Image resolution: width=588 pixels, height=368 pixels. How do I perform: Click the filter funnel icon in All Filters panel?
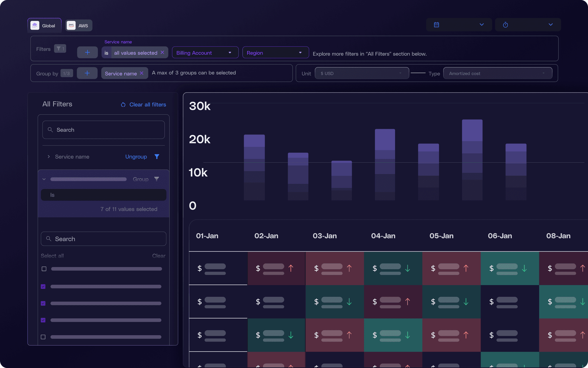156,156
